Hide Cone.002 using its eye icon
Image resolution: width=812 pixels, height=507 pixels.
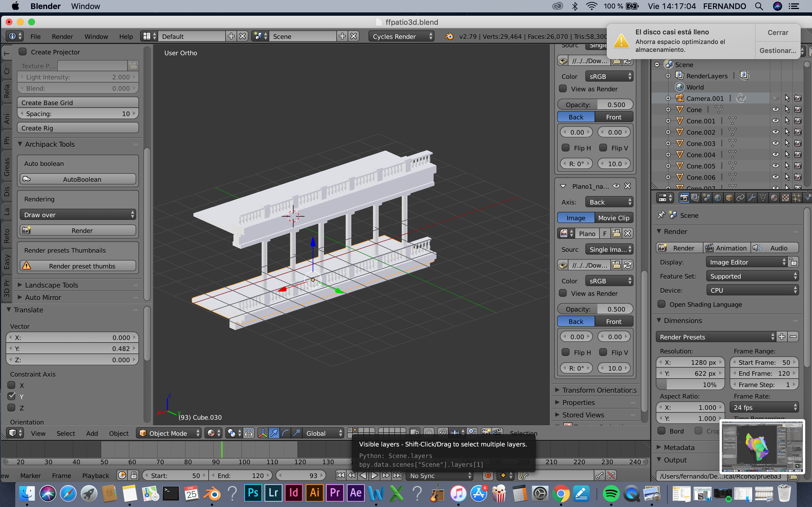point(775,132)
